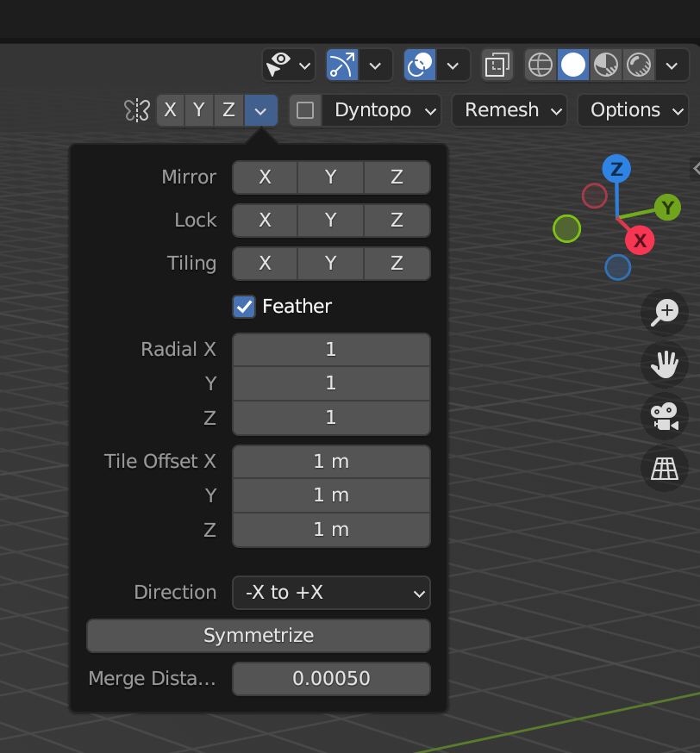Toggle X-Ray mode in the header
Viewport: 700px width, 753px height.
[x=497, y=65]
